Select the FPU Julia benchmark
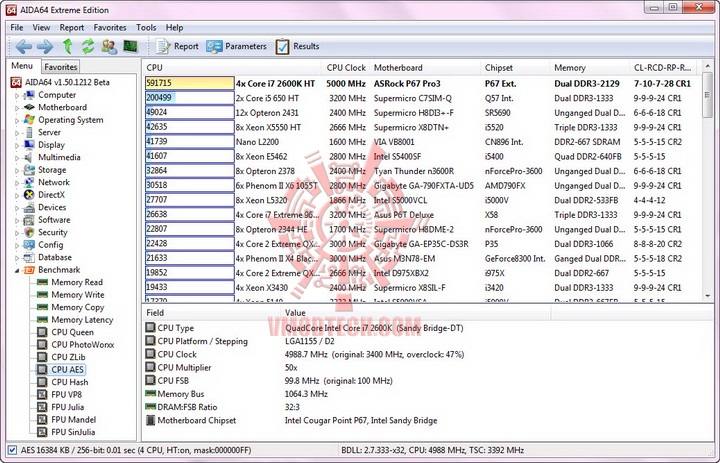The width and height of the screenshot is (720, 463). click(x=68, y=407)
